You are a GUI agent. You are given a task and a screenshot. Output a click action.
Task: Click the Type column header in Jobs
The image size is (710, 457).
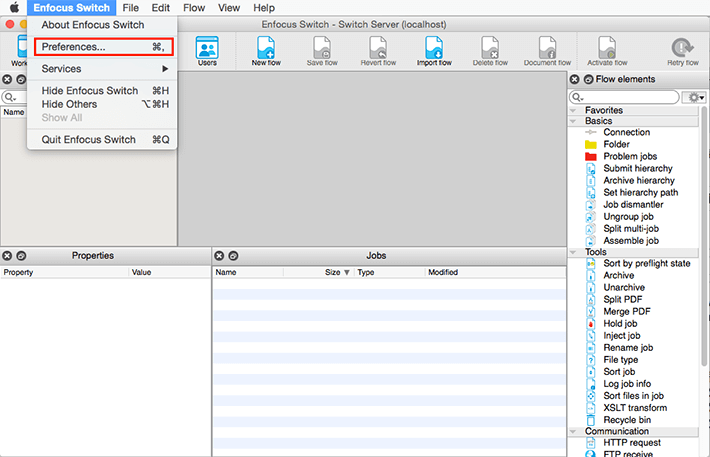[365, 272]
